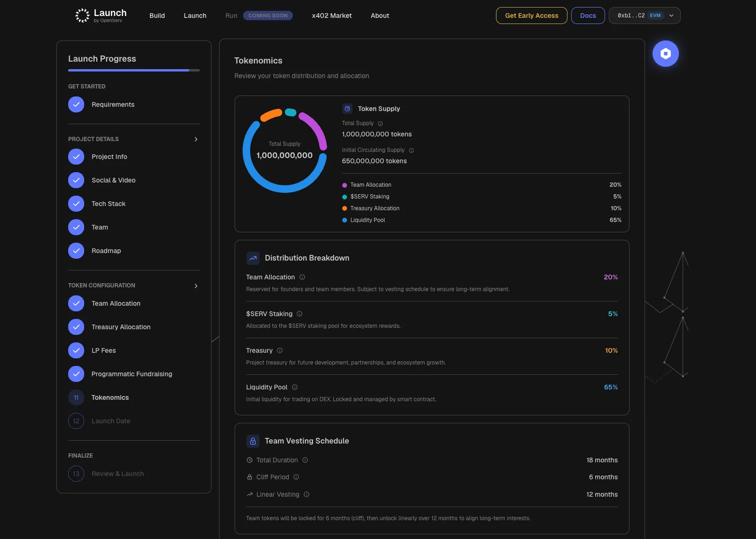Image resolution: width=756 pixels, height=539 pixels.
Task: Click the info icon beside Initial Circulating Supply
Action: coord(411,151)
